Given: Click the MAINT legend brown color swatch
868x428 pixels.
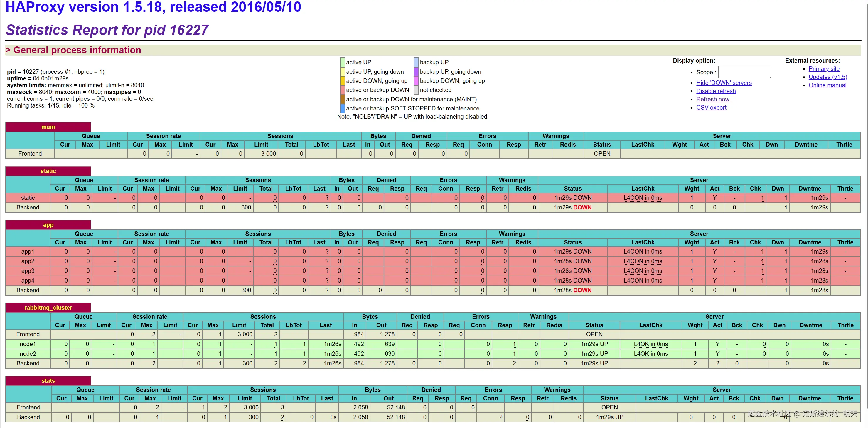Looking at the screenshot, I should click(342, 99).
